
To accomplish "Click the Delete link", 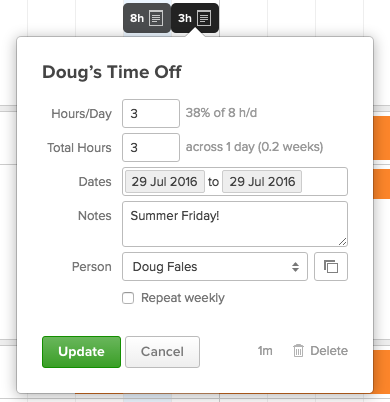I will (x=329, y=351).
